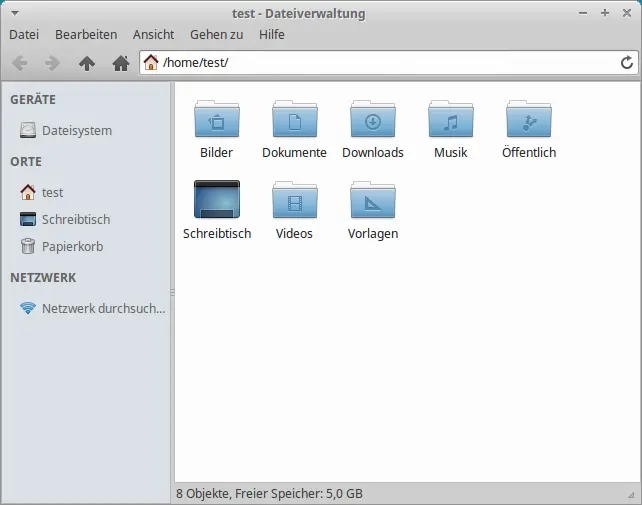Click Netzwerk durchsuchen in the sidebar
Viewport: 642px width, 505px height.
(x=103, y=308)
